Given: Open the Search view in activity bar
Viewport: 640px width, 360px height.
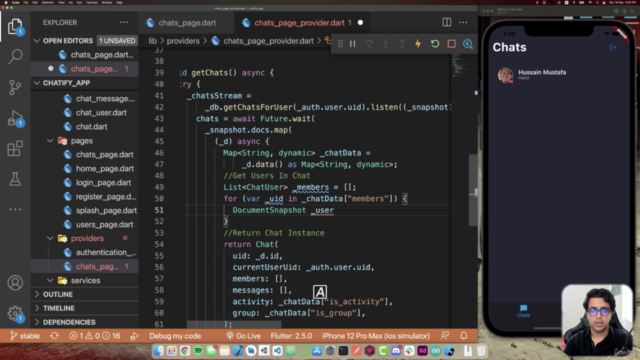Looking at the screenshot, I should pos(15,56).
